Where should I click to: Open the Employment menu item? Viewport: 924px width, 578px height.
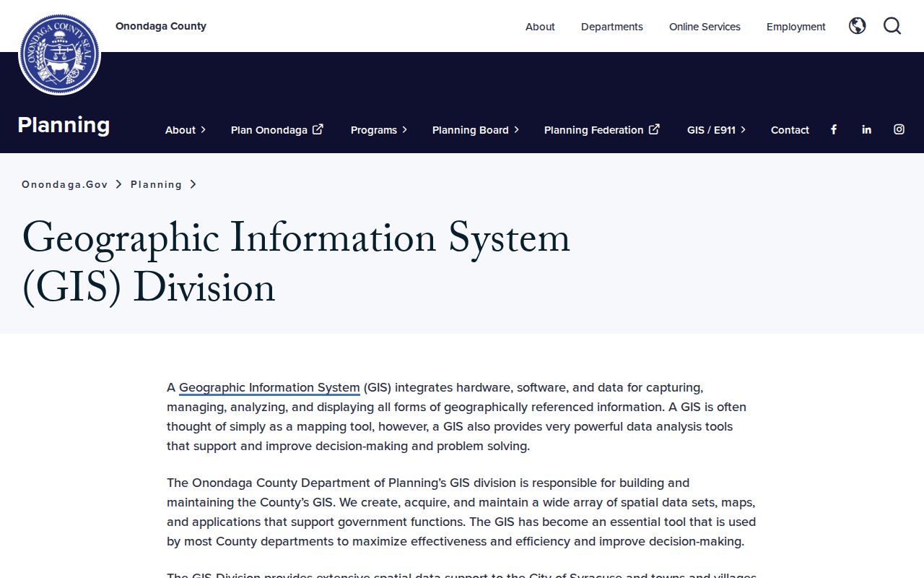click(796, 27)
